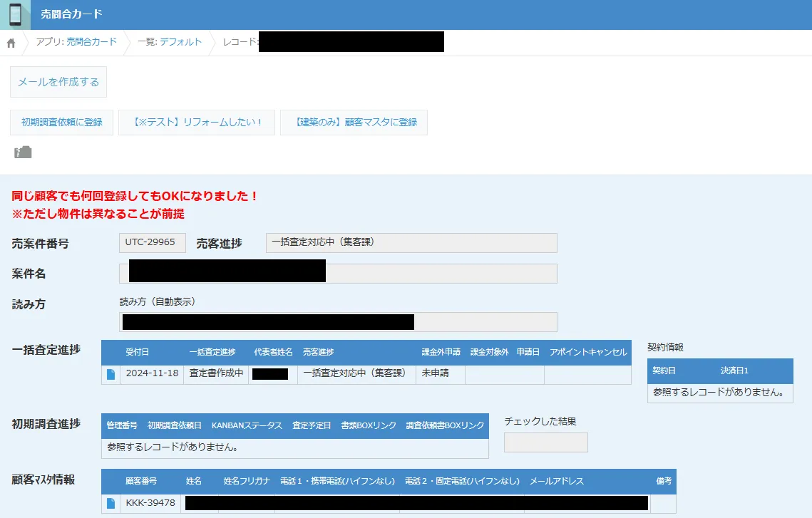Select the 2024-11-18 date cell

151,373
